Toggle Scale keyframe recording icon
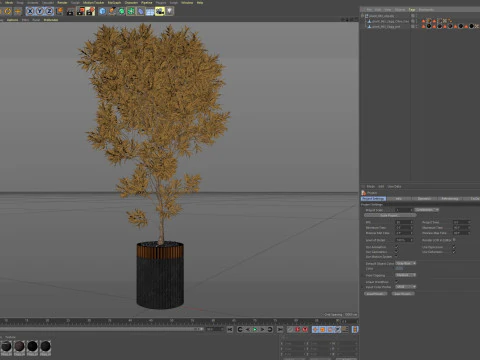 (x=323, y=330)
